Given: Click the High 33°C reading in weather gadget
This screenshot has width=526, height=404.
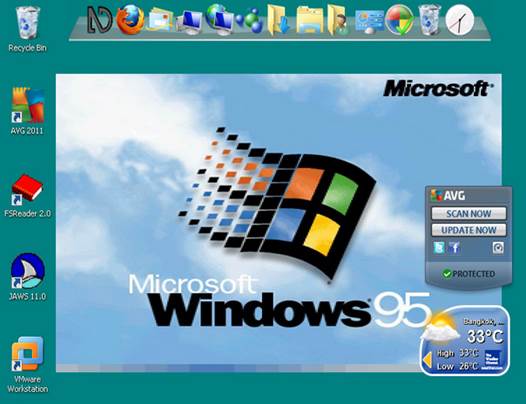Looking at the screenshot, I should point(457,353).
